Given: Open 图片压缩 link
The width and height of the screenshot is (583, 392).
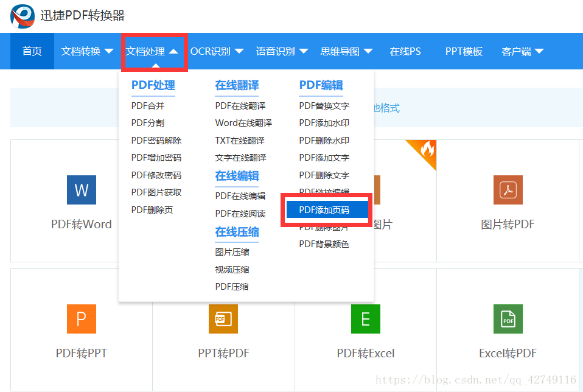Looking at the screenshot, I should (232, 252).
